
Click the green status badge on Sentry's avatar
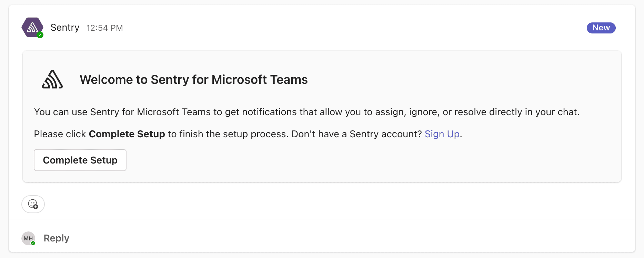[x=40, y=34]
